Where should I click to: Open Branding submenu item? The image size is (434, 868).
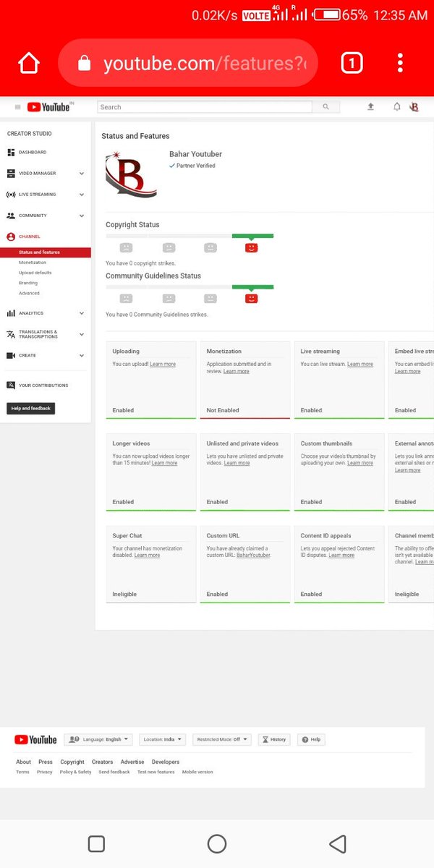pos(28,283)
